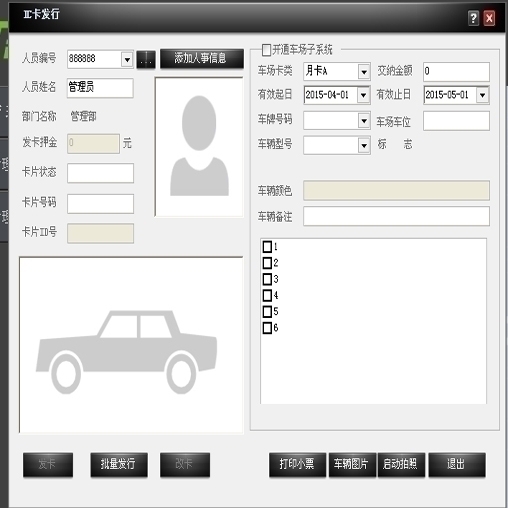Click the 添加人事信息 button
The width and height of the screenshot is (508, 508).
(x=202, y=59)
